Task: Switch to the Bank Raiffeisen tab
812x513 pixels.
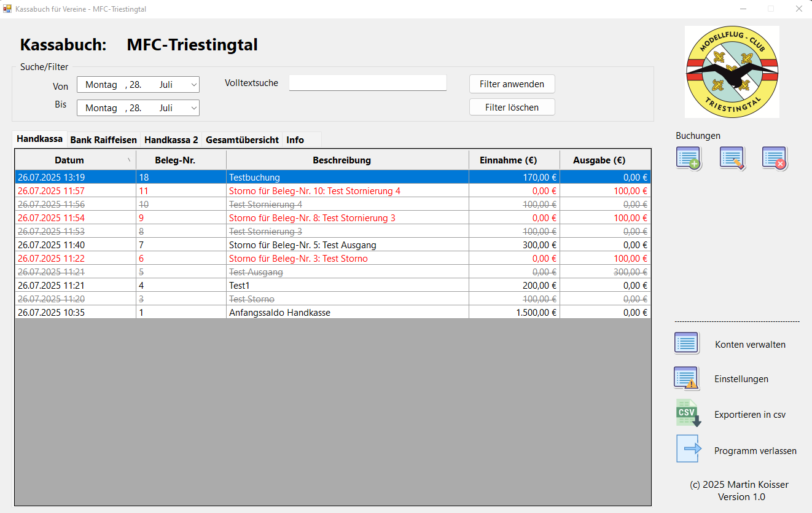Action: click(x=103, y=140)
